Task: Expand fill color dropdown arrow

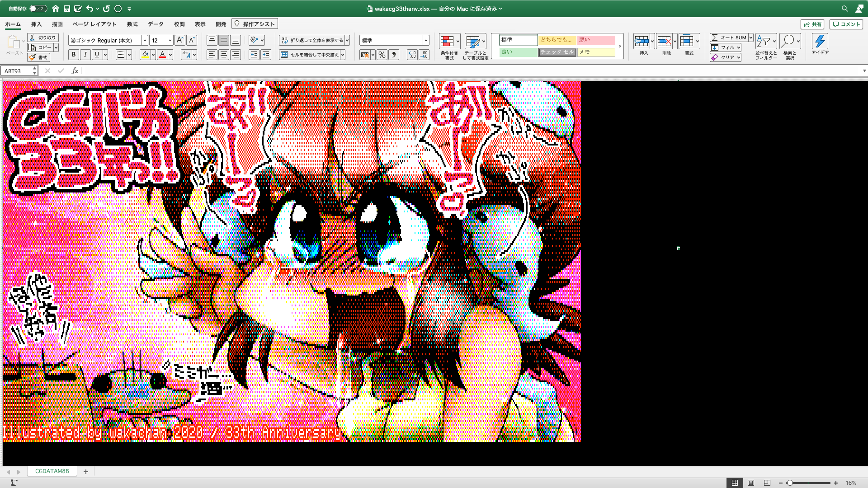Action: (153, 55)
